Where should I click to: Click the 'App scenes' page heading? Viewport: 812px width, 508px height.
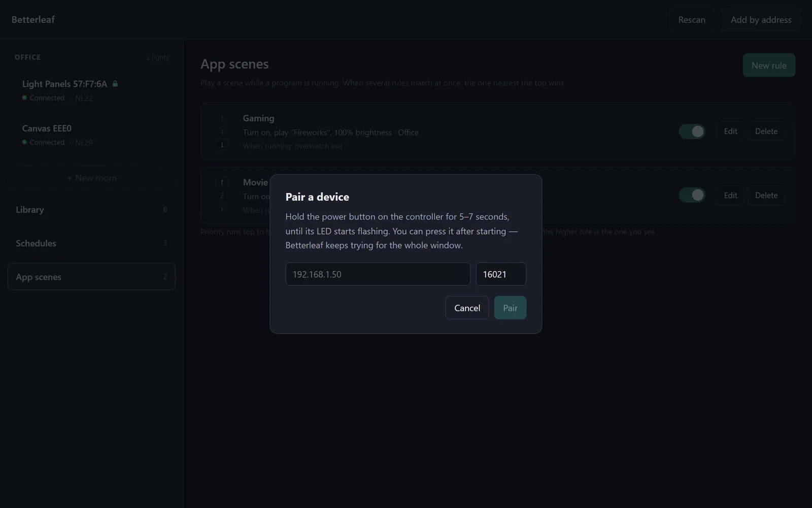click(x=234, y=64)
